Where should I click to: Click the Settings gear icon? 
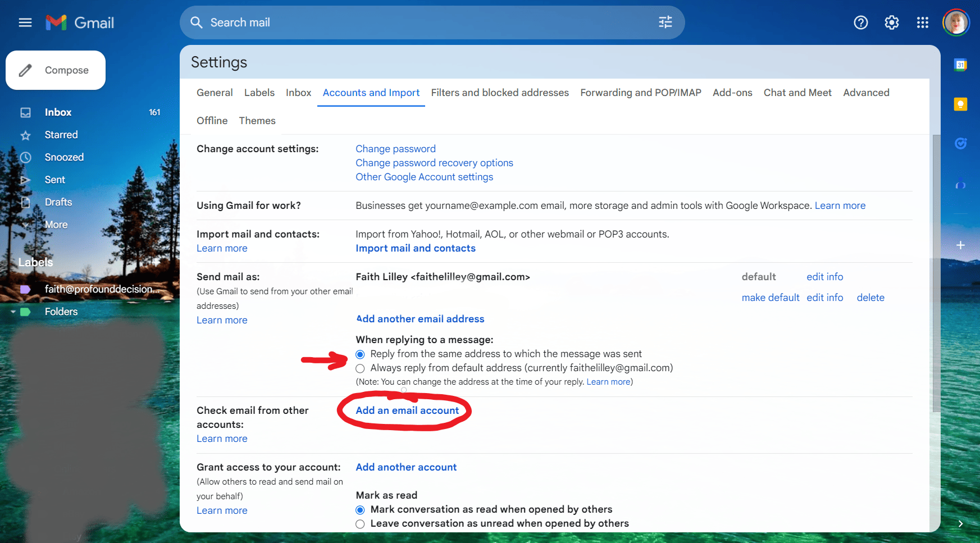[x=891, y=22]
